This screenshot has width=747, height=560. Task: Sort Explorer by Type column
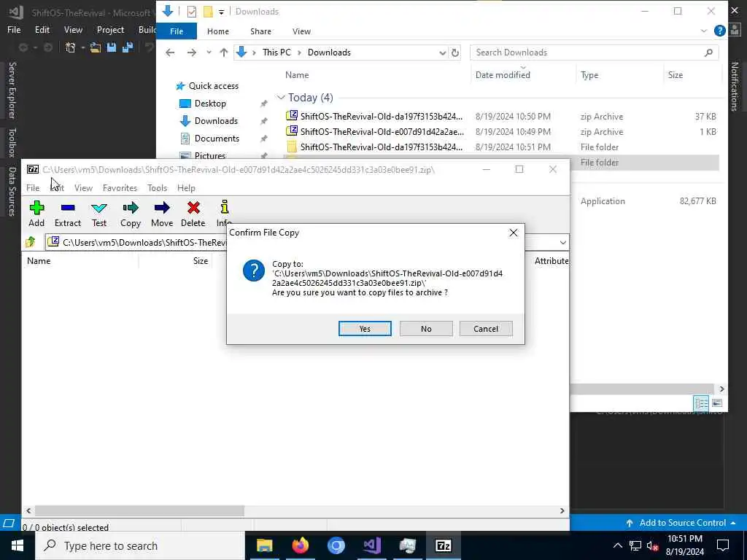589,75
